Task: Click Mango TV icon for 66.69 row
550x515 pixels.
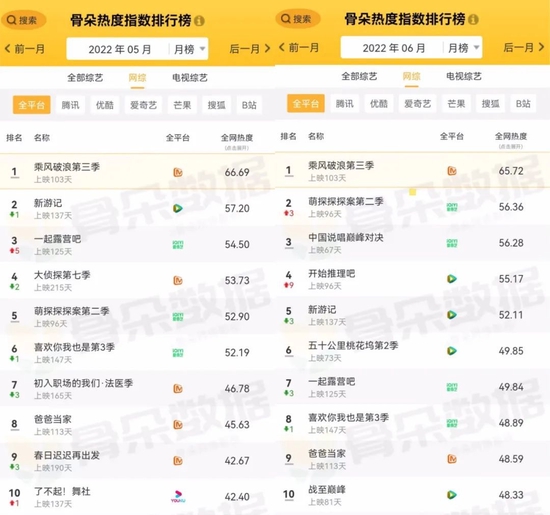Action: (x=178, y=172)
